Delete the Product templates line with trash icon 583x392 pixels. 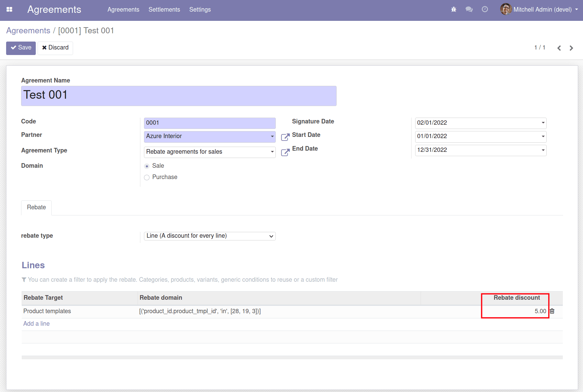coord(552,311)
